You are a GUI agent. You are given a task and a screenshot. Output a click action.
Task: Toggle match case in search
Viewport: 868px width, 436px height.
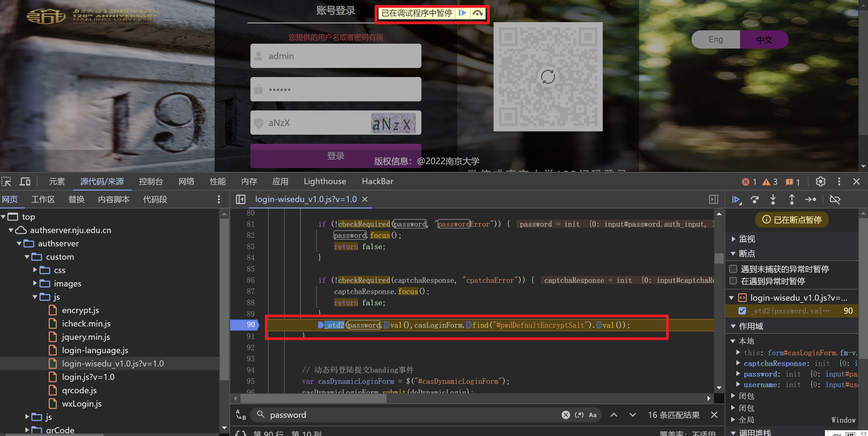coord(592,415)
